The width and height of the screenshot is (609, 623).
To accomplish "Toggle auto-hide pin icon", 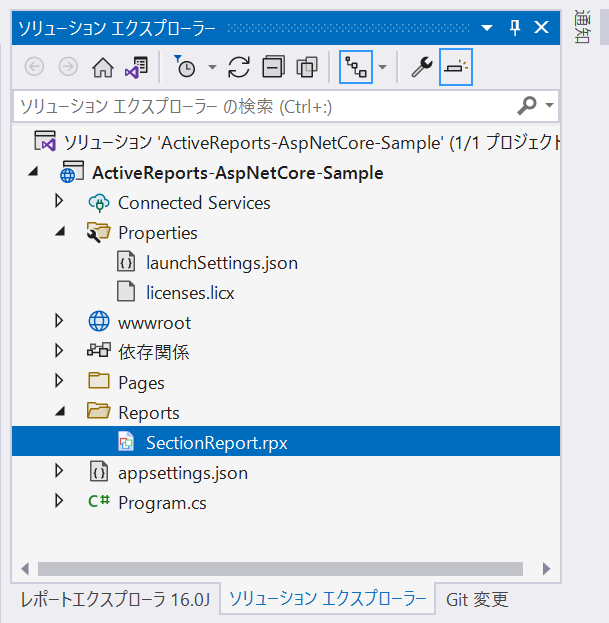I will [515, 28].
